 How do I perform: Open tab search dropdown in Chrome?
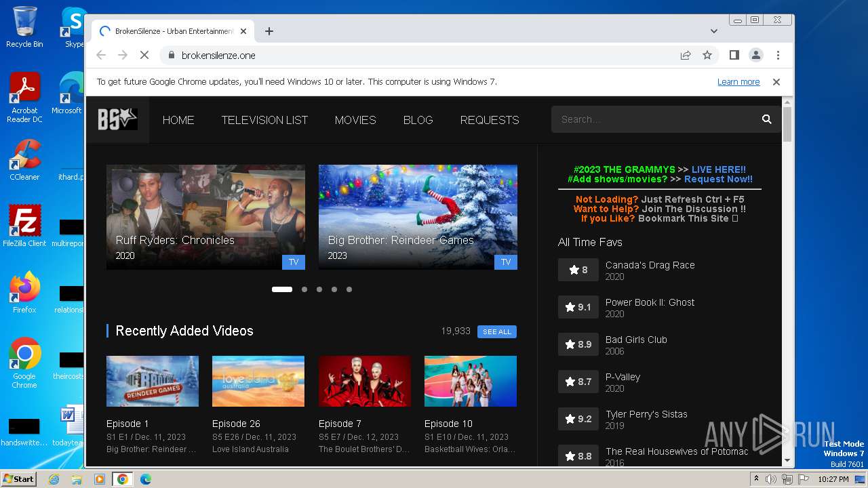[x=713, y=31]
